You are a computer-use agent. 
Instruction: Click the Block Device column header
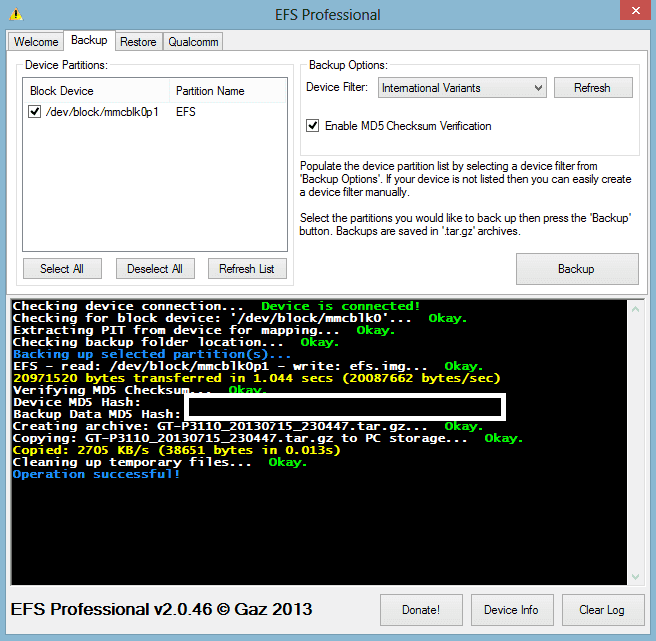point(97,91)
